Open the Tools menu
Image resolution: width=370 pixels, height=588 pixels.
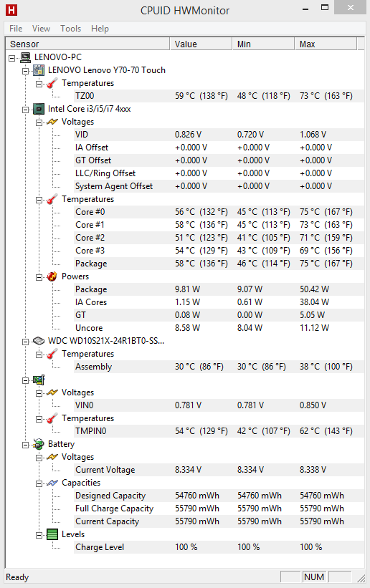(x=70, y=29)
